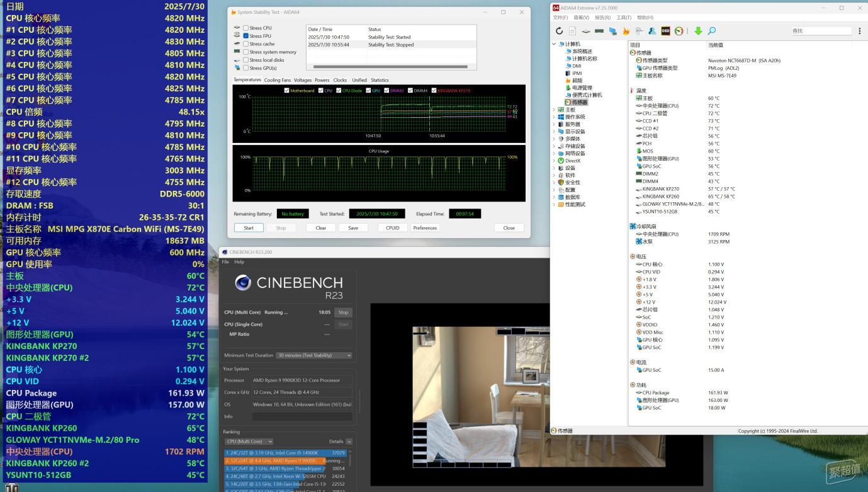Uncheck the Stress FPU checkbox
868x492 pixels.
tap(246, 36)
